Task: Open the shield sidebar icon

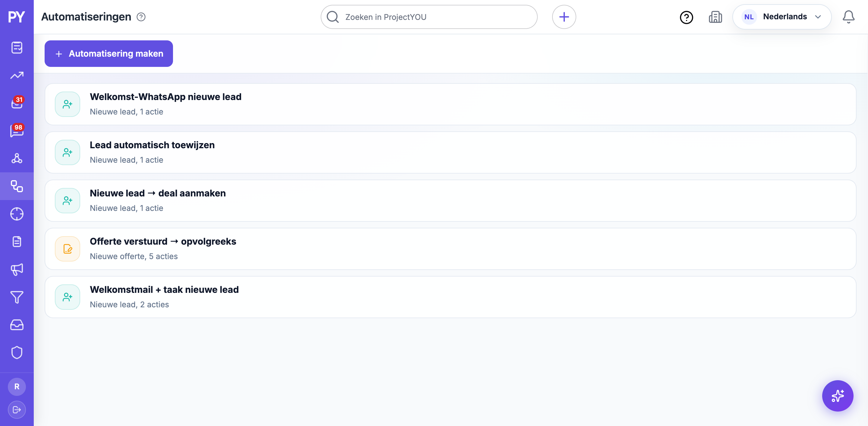Action: tap(17, 352)
